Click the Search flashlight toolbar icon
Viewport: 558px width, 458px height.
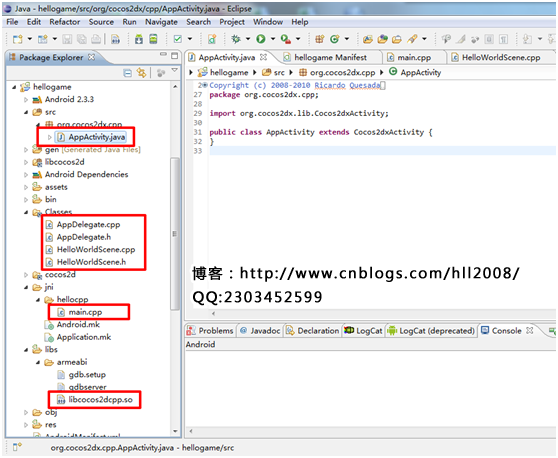[412, 39]
